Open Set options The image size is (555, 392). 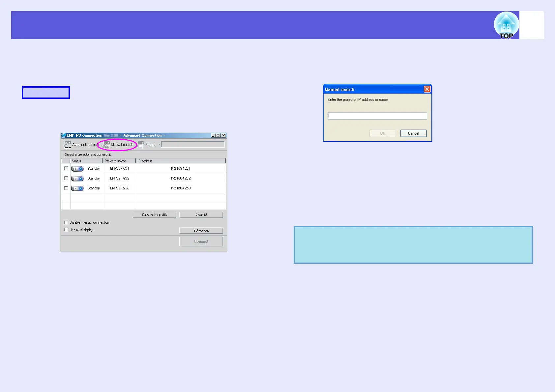point(201,231)
